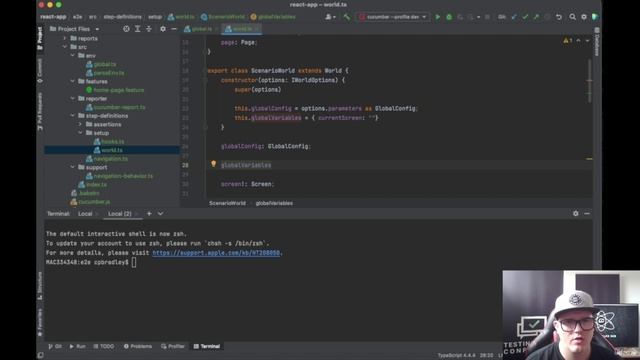Build project using the hammer icon
Screen dimensions: 640x360
(347, 17)
